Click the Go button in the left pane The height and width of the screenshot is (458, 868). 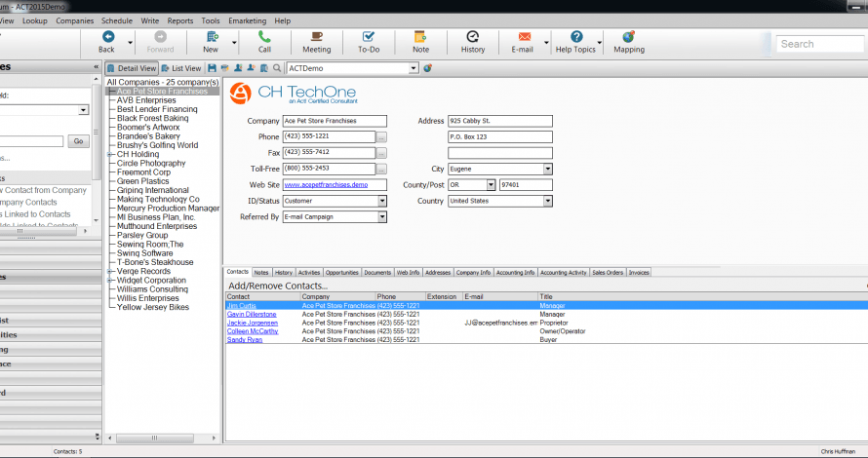coord(79,141)
